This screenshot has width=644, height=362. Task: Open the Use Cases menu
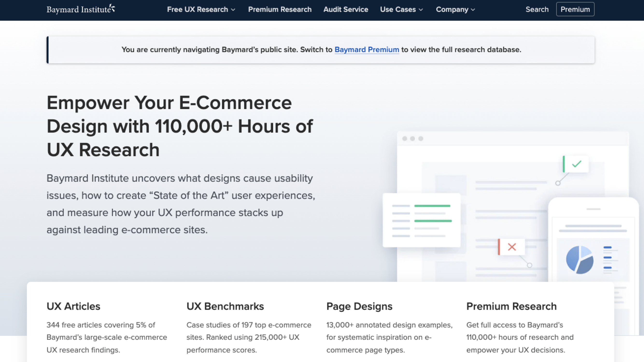click(402, 9)
